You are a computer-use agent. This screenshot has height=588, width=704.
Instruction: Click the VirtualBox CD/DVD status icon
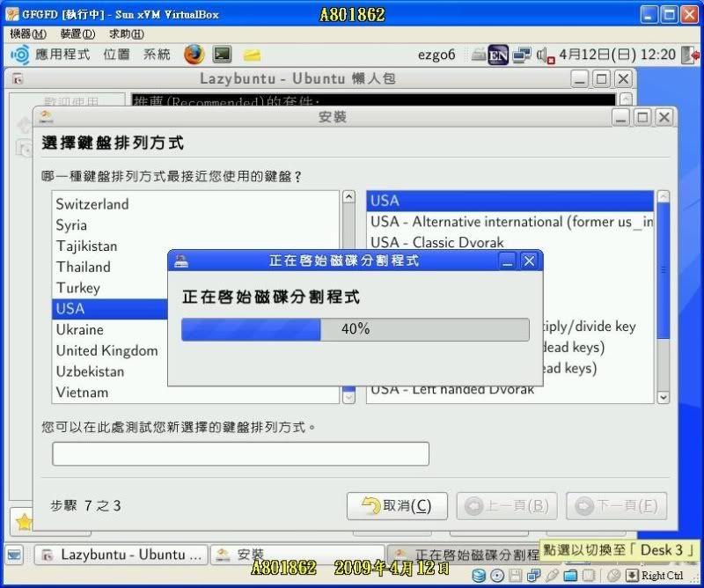[x=497, y=576]
